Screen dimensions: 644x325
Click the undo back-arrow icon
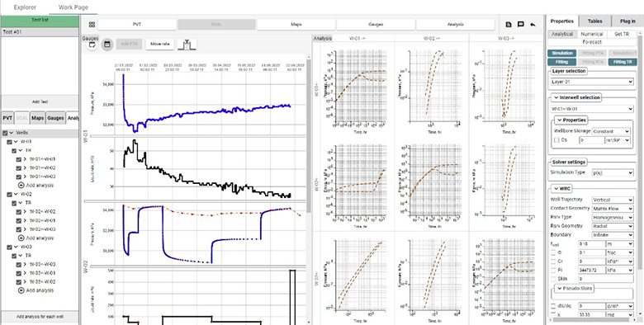pyautogui.click(x=533, y=25)
